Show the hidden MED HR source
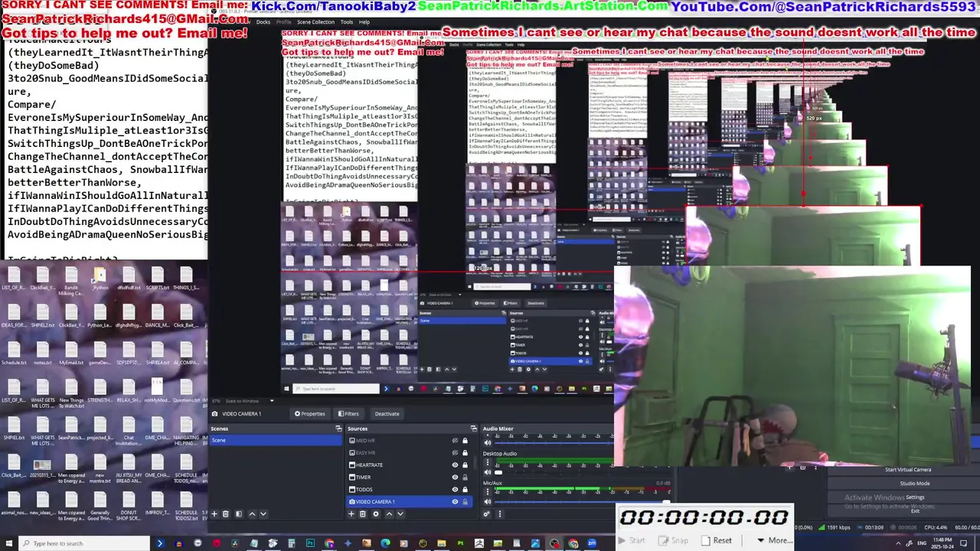The height and width of the screenshot is (551, 980). coord(455,441)
